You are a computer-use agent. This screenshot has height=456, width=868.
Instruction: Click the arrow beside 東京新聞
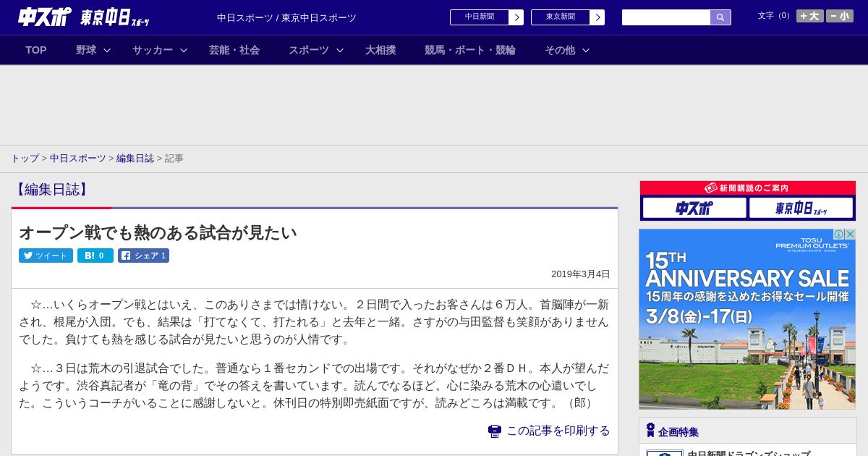[x=597, y=17]
